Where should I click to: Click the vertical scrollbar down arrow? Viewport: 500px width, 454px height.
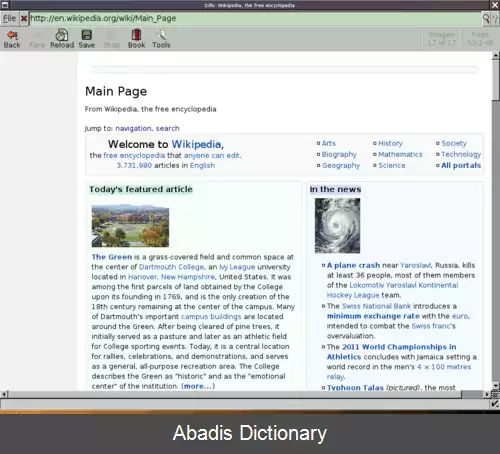pyautogui.click(x=496, y=386)
